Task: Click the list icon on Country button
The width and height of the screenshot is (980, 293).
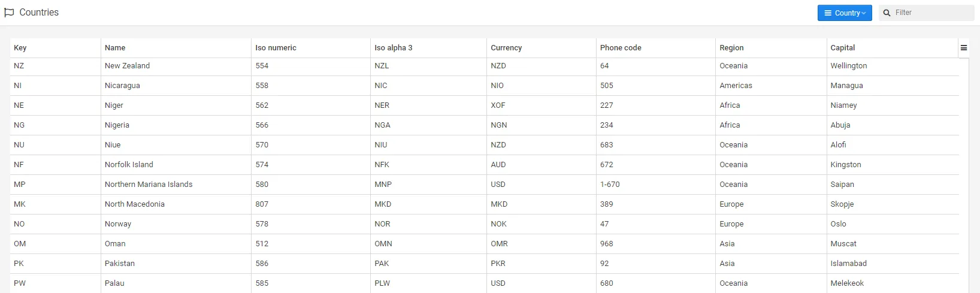Action: tap(828, 13)
